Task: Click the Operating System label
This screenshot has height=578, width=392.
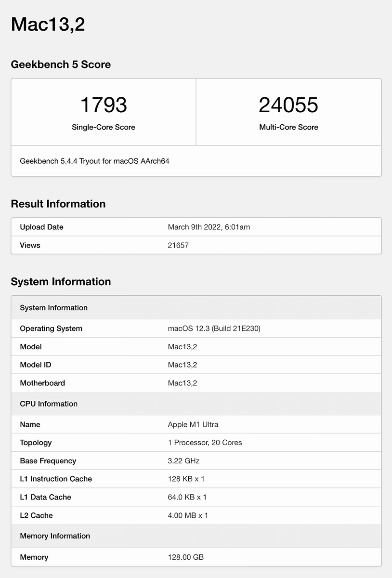Action: 51,328
